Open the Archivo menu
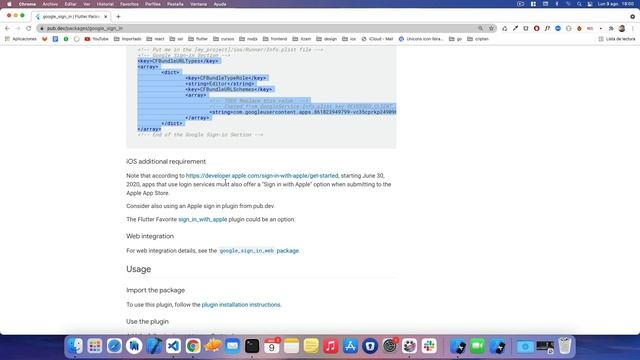Image resolution: width=640 pixels, height=360 pixels. [x=50, y=4]
